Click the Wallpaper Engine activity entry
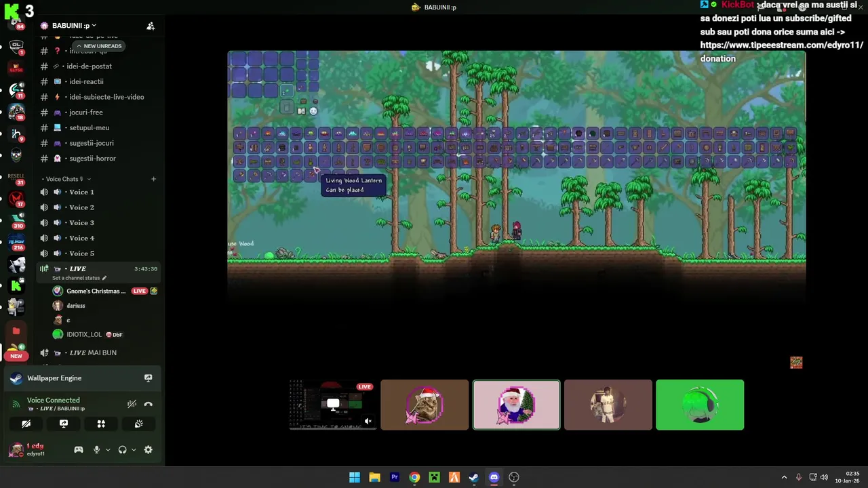 click(x=81, y=378)
